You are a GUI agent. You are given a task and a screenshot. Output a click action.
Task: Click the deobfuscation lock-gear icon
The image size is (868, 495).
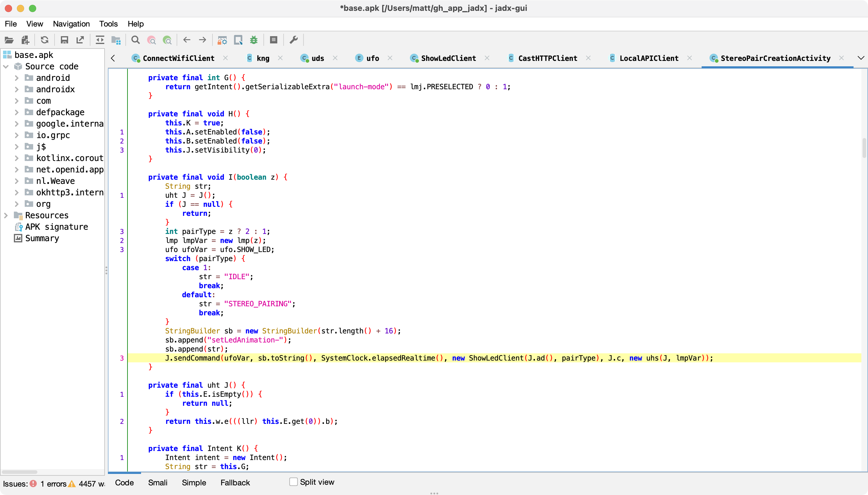point(222,40)
